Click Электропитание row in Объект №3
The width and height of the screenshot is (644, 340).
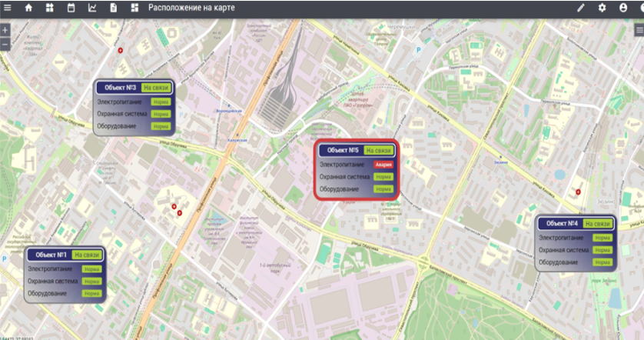(x=134, y=102)
